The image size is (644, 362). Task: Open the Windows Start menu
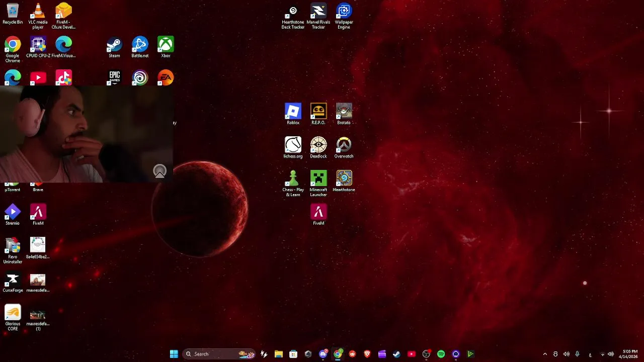174,354
